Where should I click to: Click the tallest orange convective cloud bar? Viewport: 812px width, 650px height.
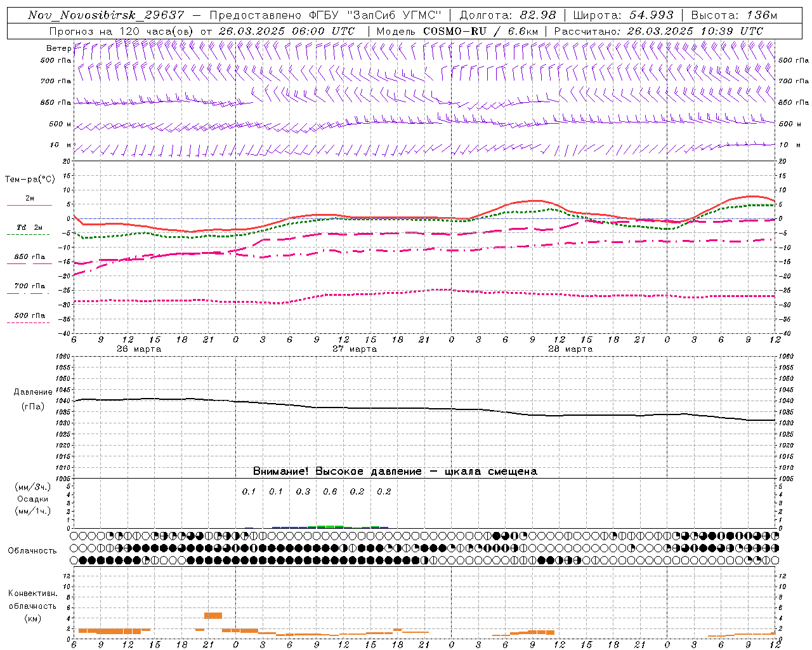point(213,615)
